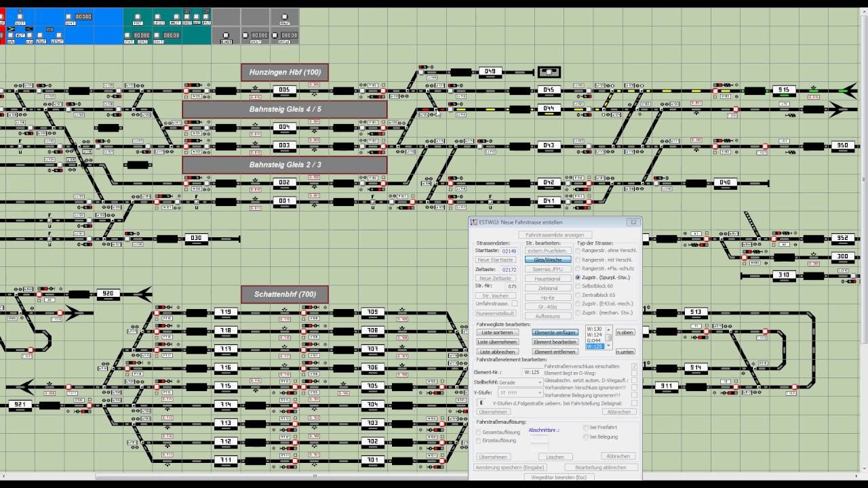Select track block 003 in Hunzingen Hbf

284,146
